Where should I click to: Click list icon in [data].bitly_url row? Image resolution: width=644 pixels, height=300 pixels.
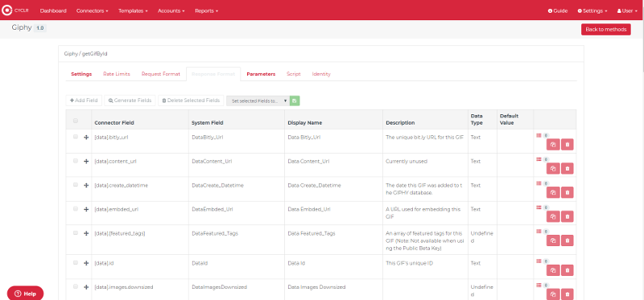[x=539, y=135]
